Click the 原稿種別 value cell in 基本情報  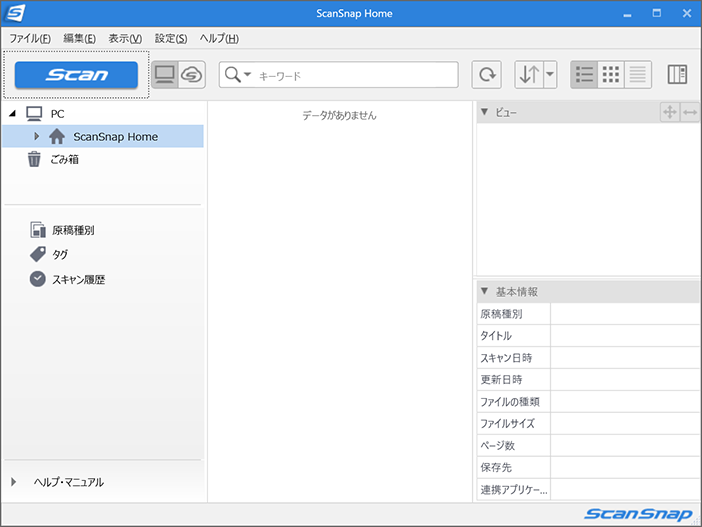(625, 314)
